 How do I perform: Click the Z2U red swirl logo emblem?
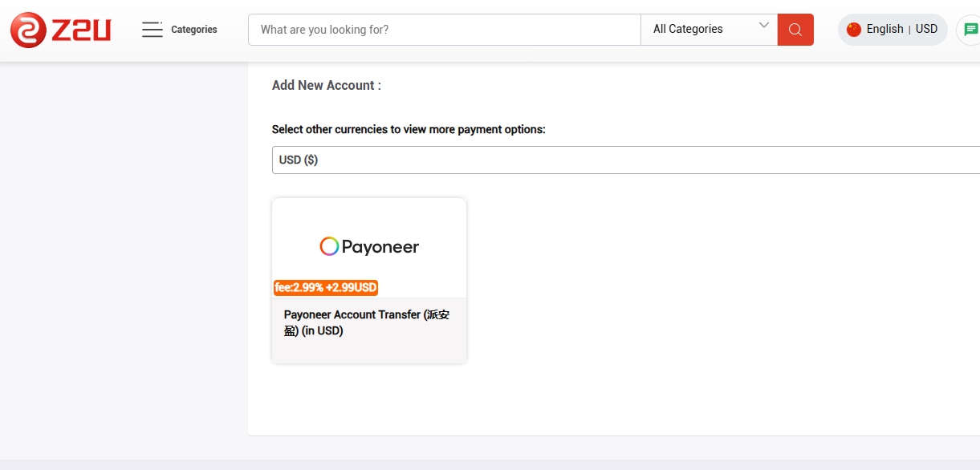tap(29, 30)
